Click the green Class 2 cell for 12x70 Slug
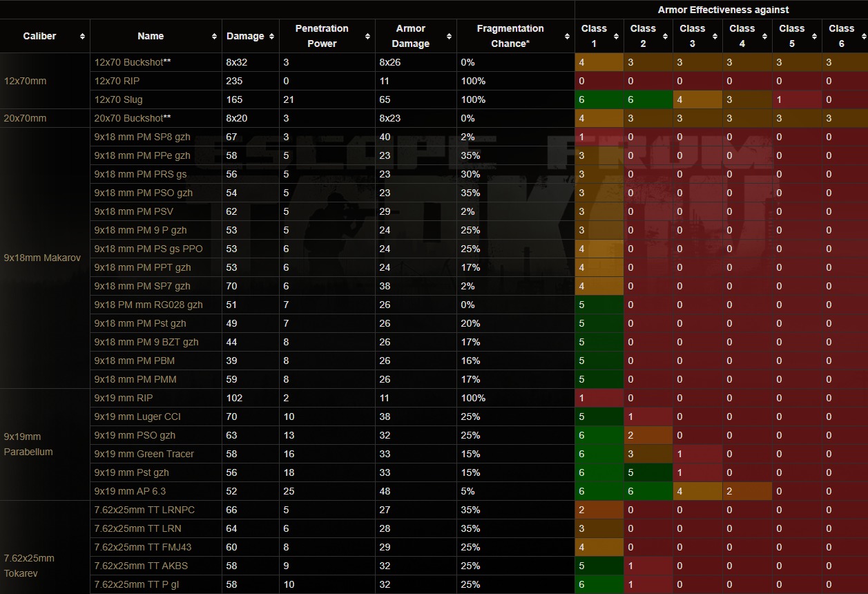This screenshot has height=594, width=868. [x=648, y=99]
